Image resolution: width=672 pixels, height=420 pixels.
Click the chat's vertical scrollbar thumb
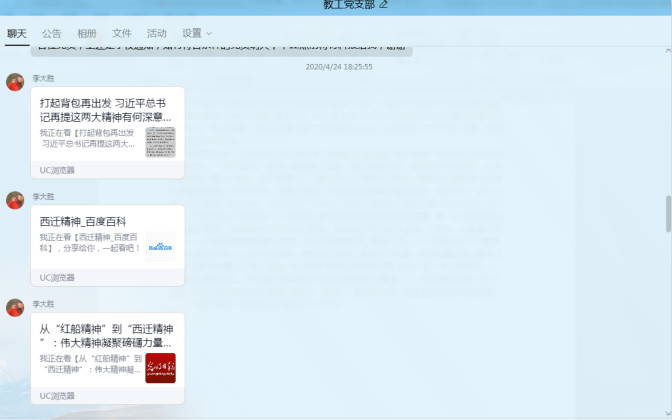pos(667,213)
